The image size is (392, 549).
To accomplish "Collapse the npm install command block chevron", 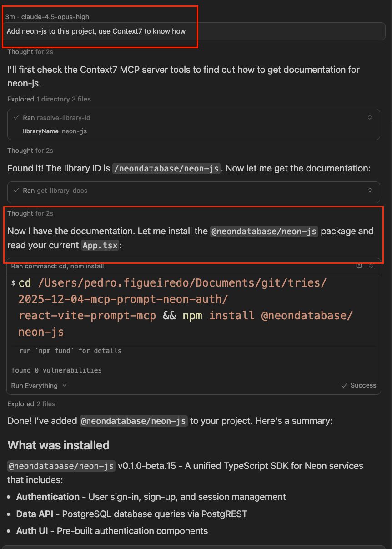I will pos(371,266).
